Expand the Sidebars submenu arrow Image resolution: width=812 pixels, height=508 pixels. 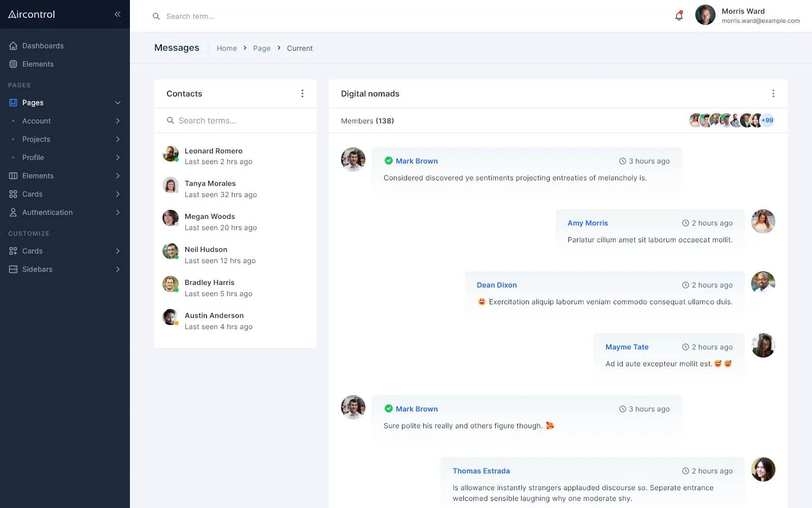(x=118, y=269)
